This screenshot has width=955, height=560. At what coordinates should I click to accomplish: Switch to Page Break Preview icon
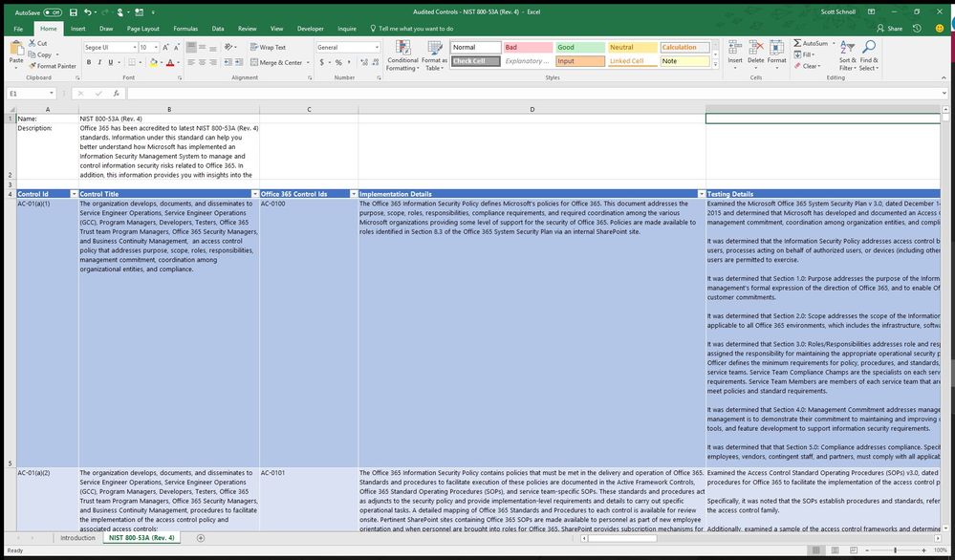point(854,550)
